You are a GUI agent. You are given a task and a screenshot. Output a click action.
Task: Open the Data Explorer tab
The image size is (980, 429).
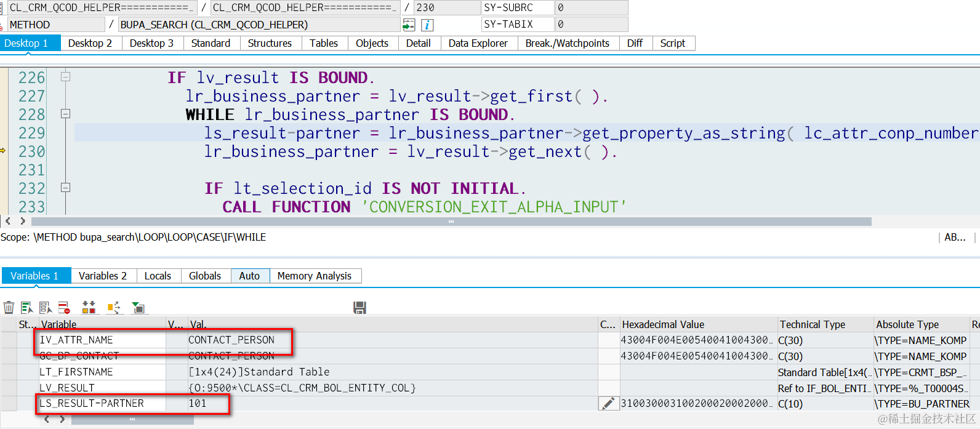478,43
